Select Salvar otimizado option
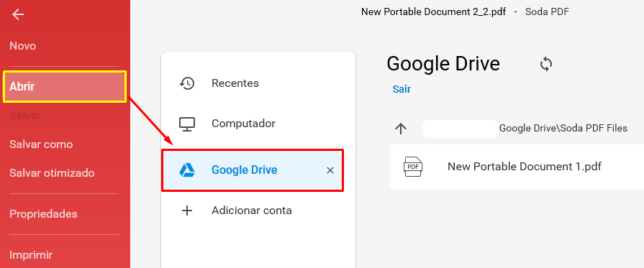The height and width of the screenshot is (268, 644). coord(52,172)
